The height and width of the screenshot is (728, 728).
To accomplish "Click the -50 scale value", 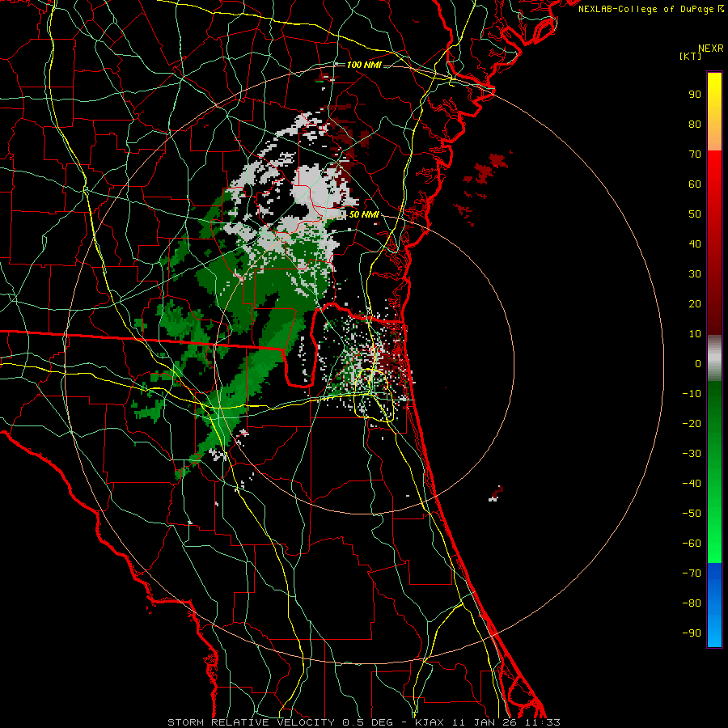I will [692, 513].
